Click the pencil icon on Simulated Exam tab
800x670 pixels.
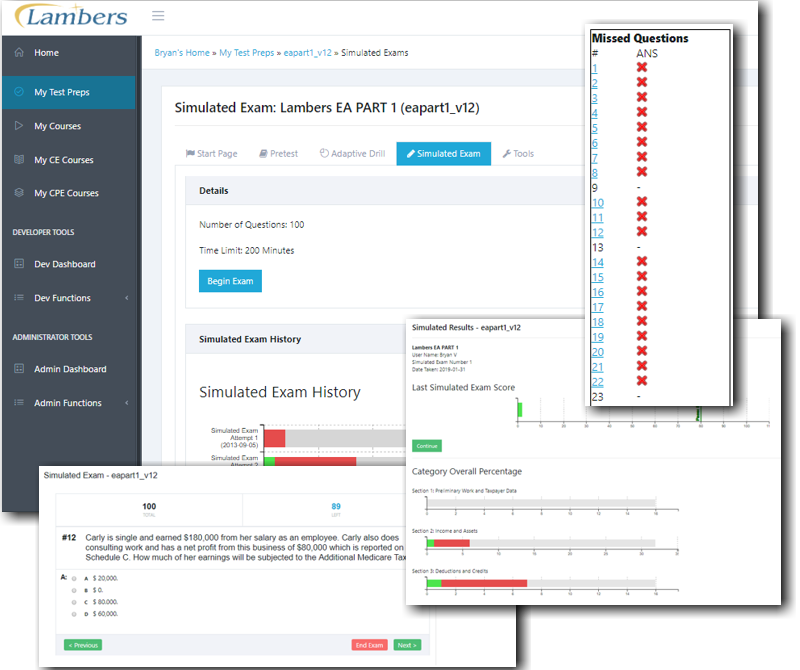tap(411, 154)
